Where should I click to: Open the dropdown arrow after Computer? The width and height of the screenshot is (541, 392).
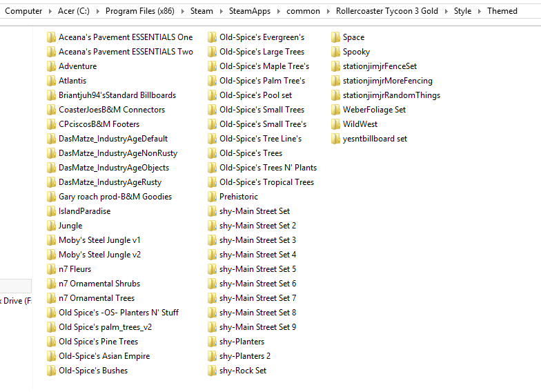click(x=48, y=11)
